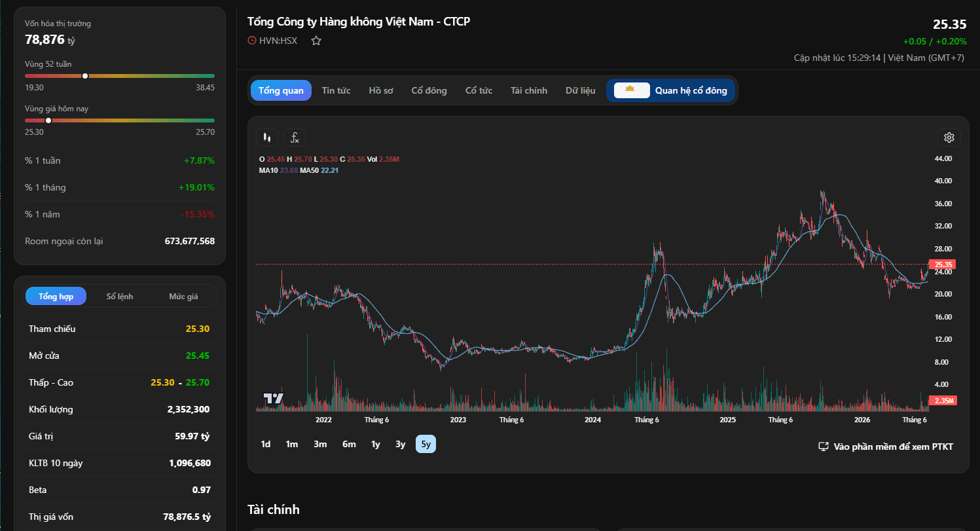Click the clock icon beside HVN:HSX

click(252, 41)
